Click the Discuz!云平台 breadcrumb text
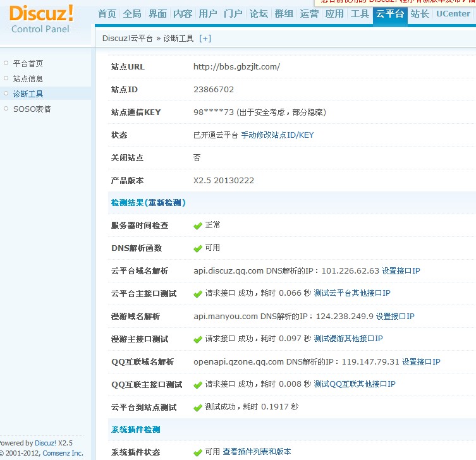The width and height of the screenshot is (476, 460). 128,39
